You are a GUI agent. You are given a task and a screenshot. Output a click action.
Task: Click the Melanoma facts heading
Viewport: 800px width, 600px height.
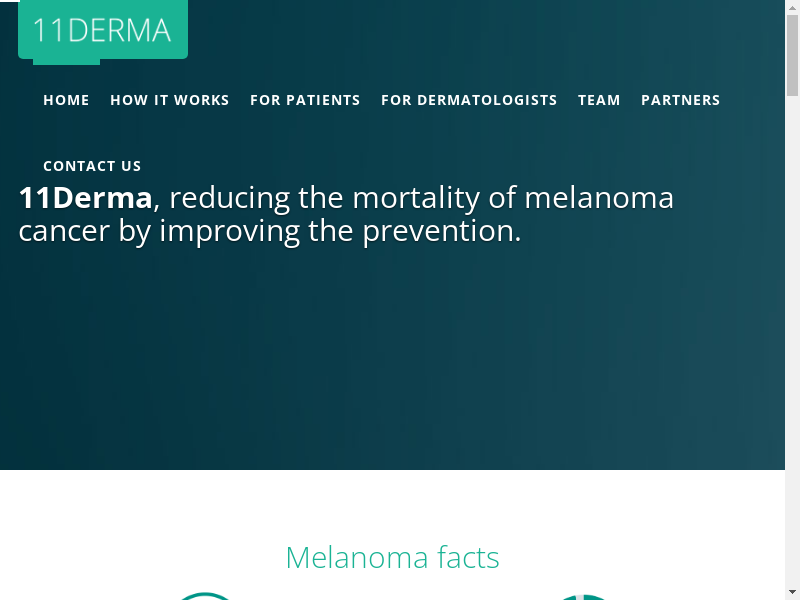pos(392,557)
